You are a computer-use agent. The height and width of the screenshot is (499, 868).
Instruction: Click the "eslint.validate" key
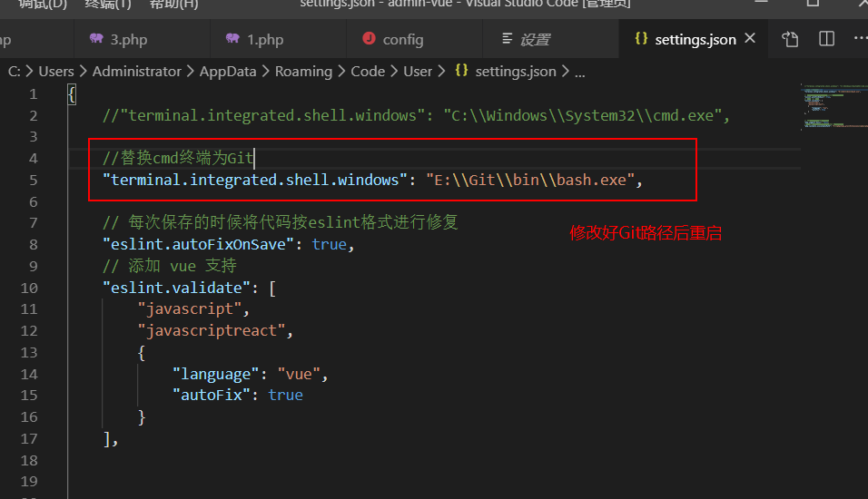click(x=176, y=289)
